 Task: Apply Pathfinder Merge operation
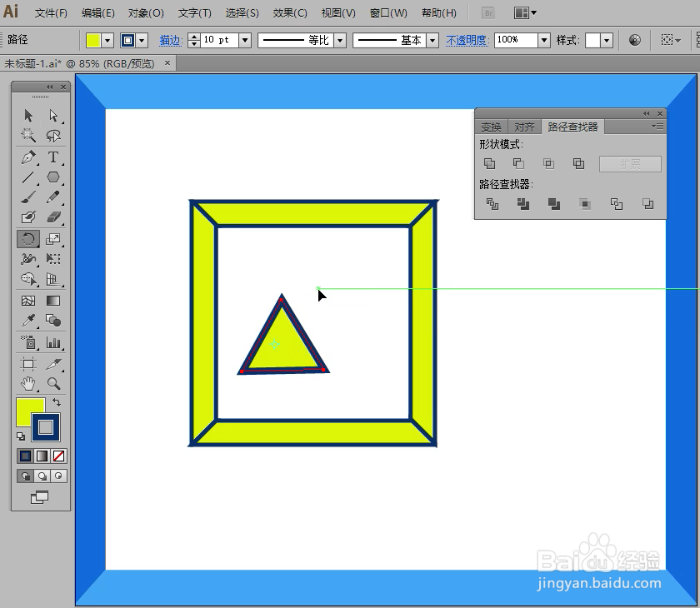(554, 204)
